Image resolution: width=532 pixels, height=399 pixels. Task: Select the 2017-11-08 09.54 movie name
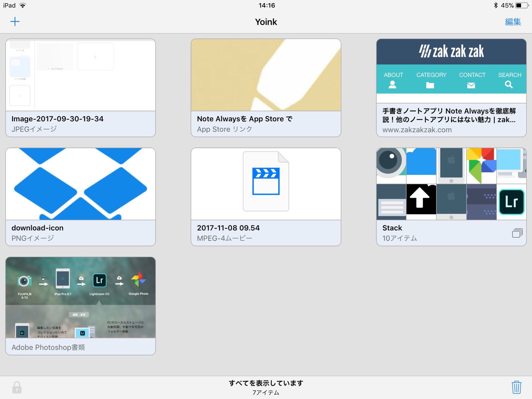[228, 228]
